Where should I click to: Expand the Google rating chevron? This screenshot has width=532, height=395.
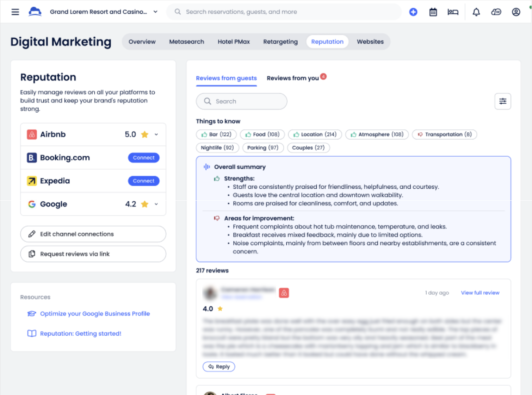[x=156, y=204]
